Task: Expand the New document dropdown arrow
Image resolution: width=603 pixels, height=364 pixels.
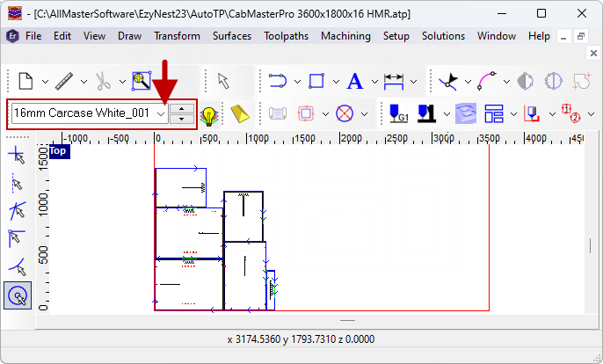Action: pyautogui.click(x=44, y=83)
